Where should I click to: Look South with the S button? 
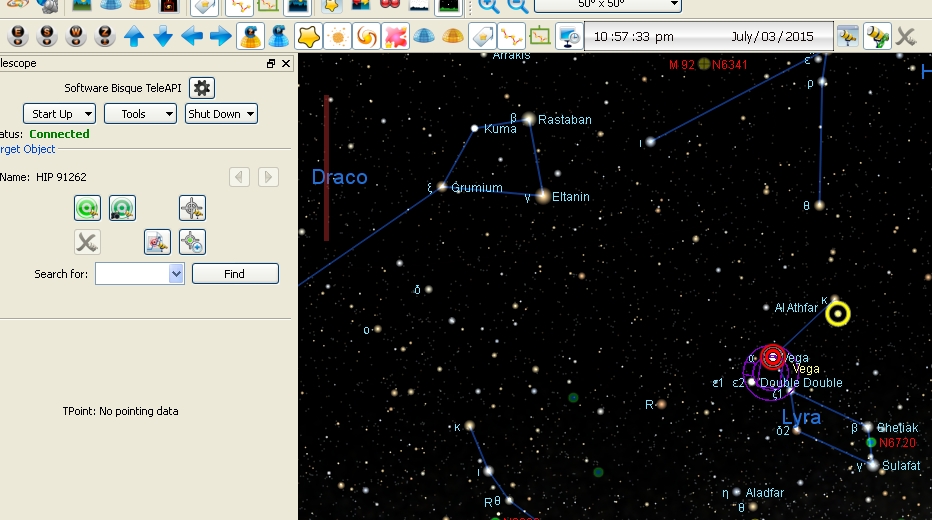(x=47, y=36)
